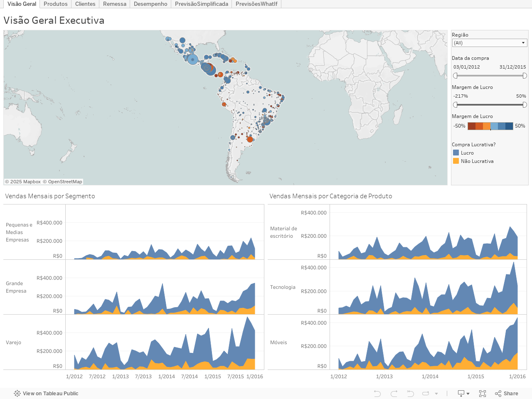Open the Clientes tab

coord(85,4)
